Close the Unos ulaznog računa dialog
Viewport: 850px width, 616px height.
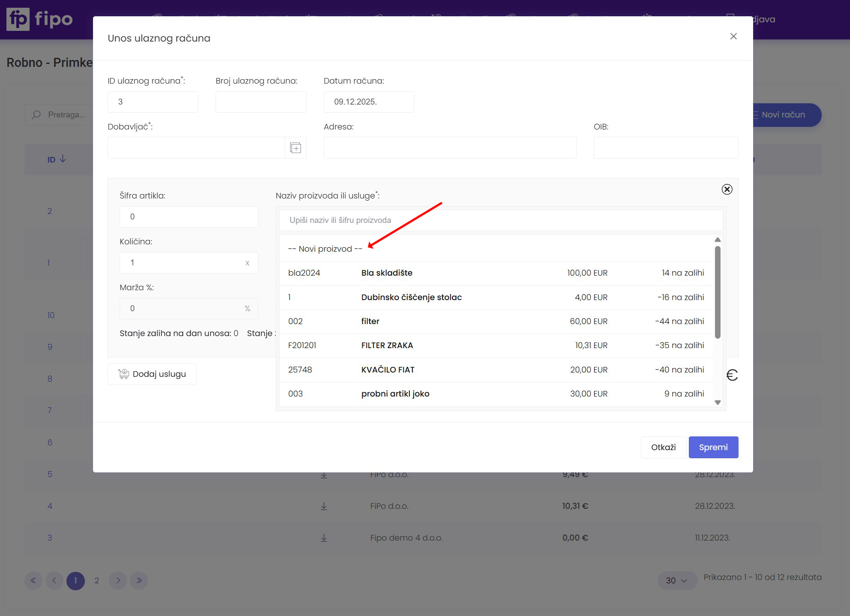(733, 36)
